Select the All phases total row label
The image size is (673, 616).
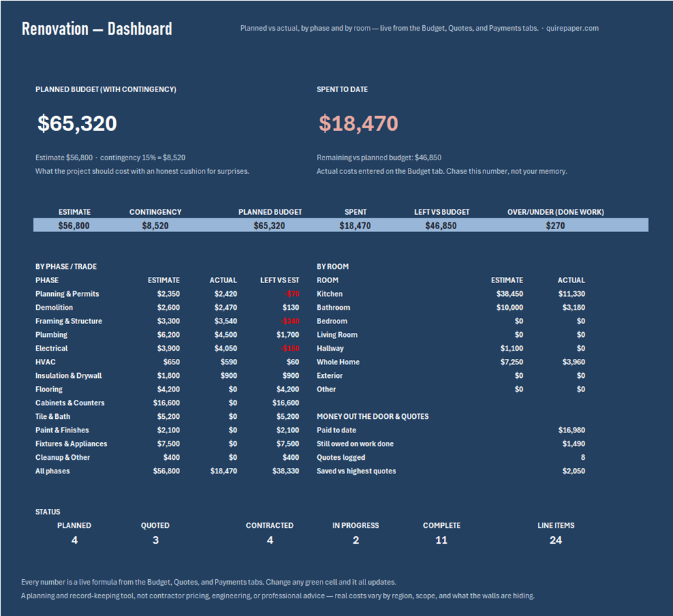point(53,471)
